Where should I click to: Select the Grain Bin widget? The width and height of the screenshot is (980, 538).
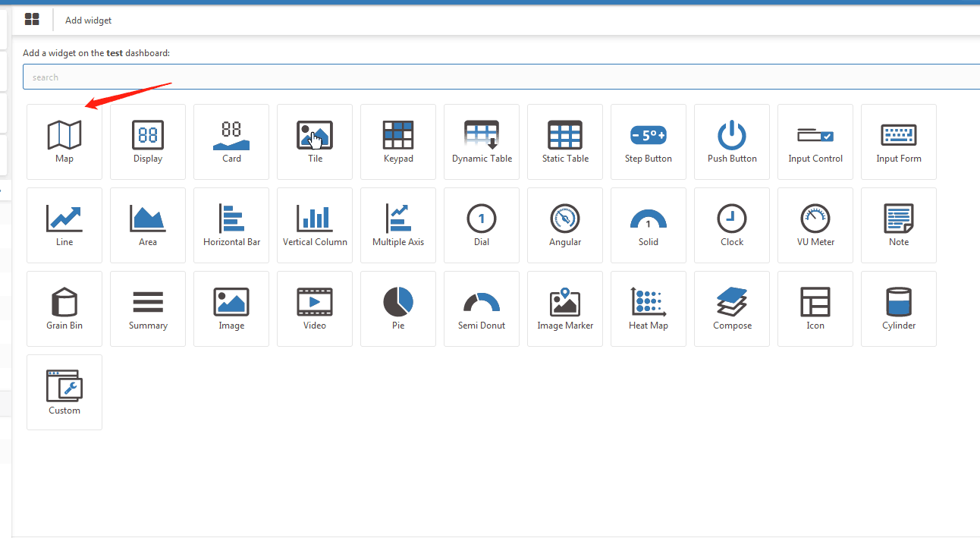64,309
